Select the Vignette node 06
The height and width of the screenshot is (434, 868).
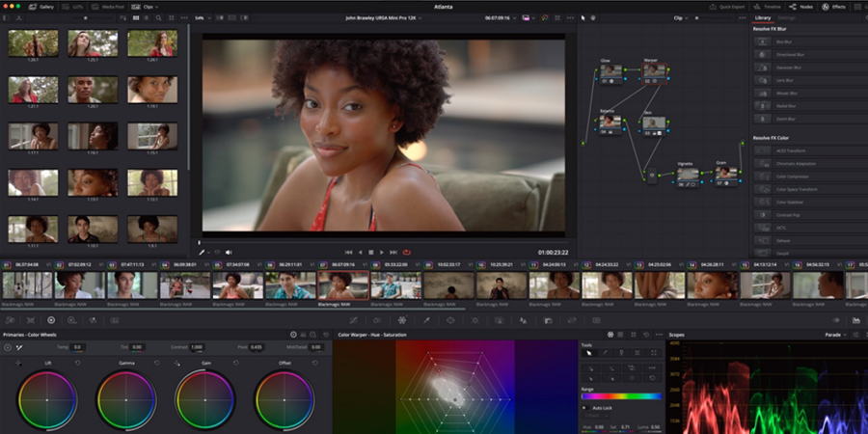click(688, 176)
